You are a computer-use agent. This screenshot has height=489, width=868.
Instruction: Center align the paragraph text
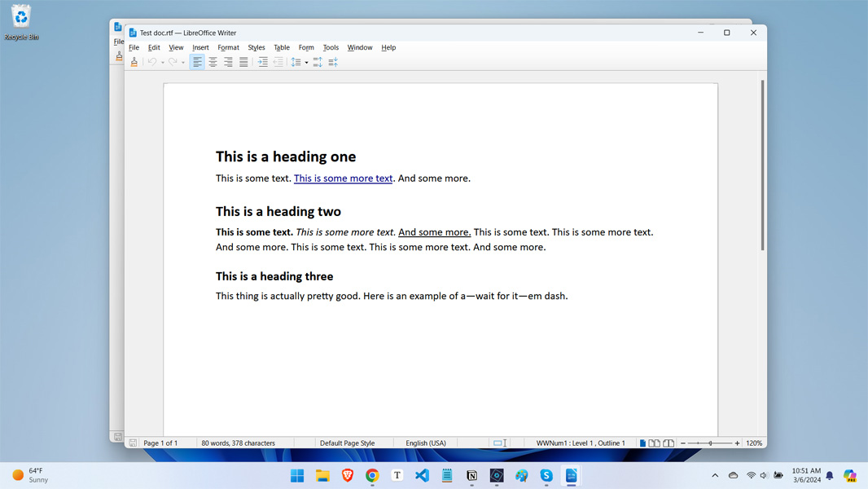213,62
